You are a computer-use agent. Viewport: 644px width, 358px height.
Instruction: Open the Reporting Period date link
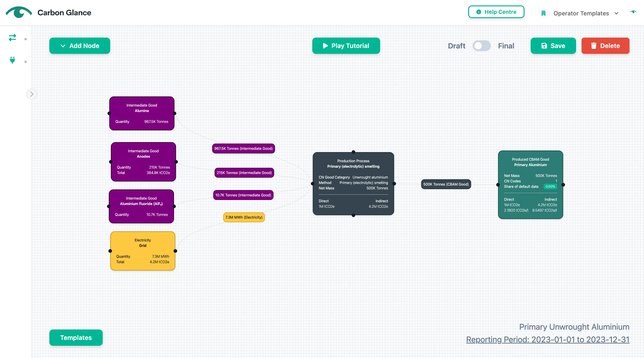(548, 339)
